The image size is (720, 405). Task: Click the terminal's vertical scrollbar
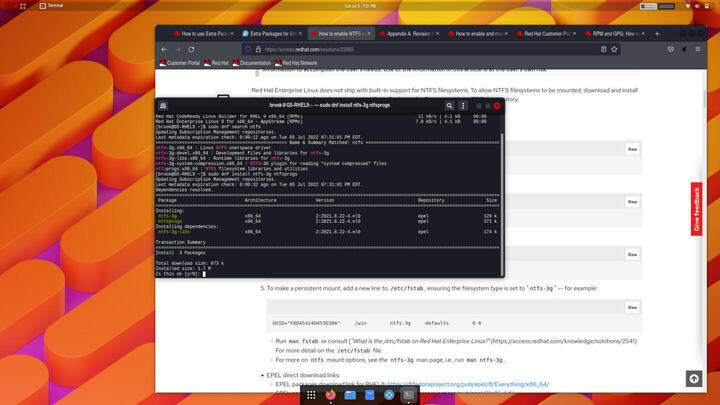tap(502, 204)
